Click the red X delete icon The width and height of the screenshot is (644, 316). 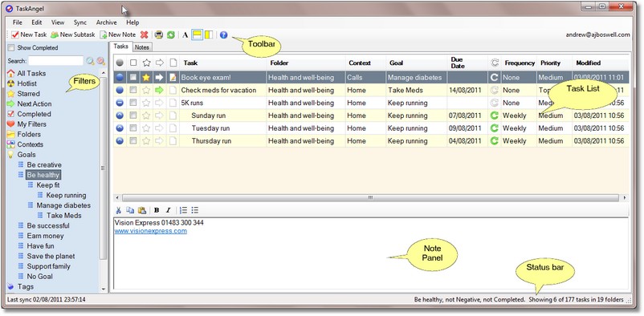pyautogui.click(x=145, y=34)
